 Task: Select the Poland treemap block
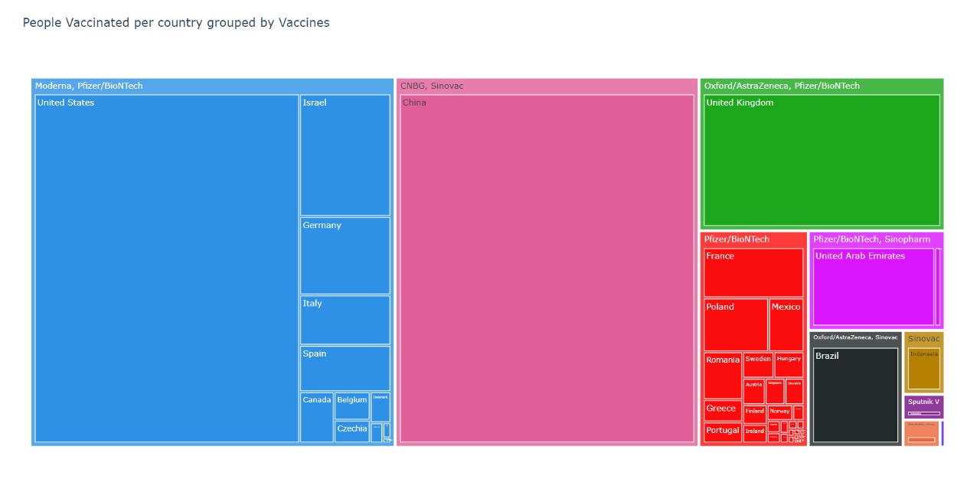click(x=736, y=325)
